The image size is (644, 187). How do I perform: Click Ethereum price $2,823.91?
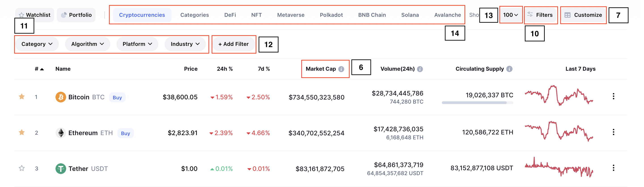coord(182,133)
